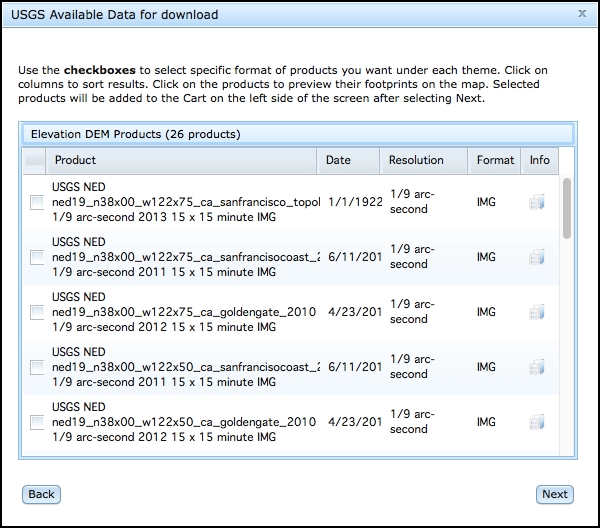This screenshot has width=600, height=528.
Task: Sort by the Product column header
Action: click(181, 161)
